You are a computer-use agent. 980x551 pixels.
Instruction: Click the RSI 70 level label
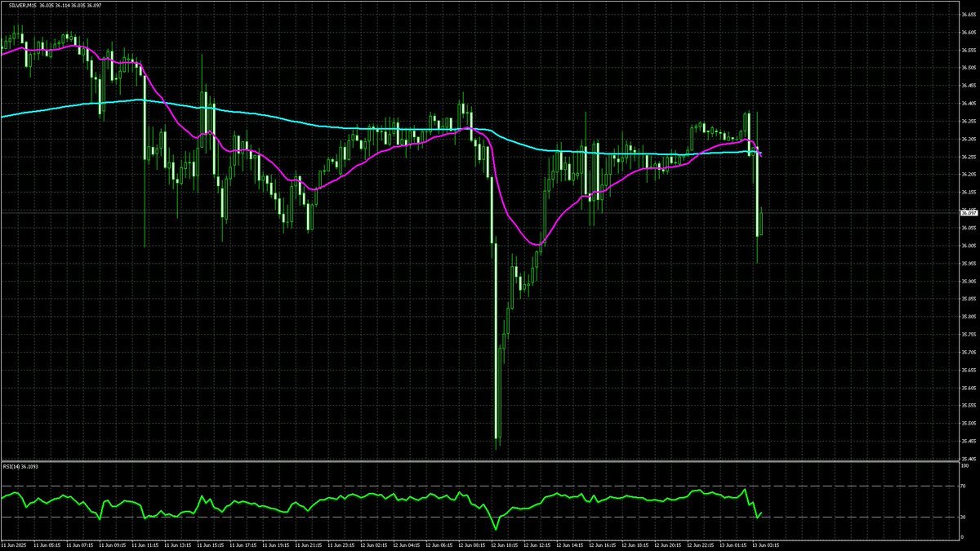(x=964, y=487)
